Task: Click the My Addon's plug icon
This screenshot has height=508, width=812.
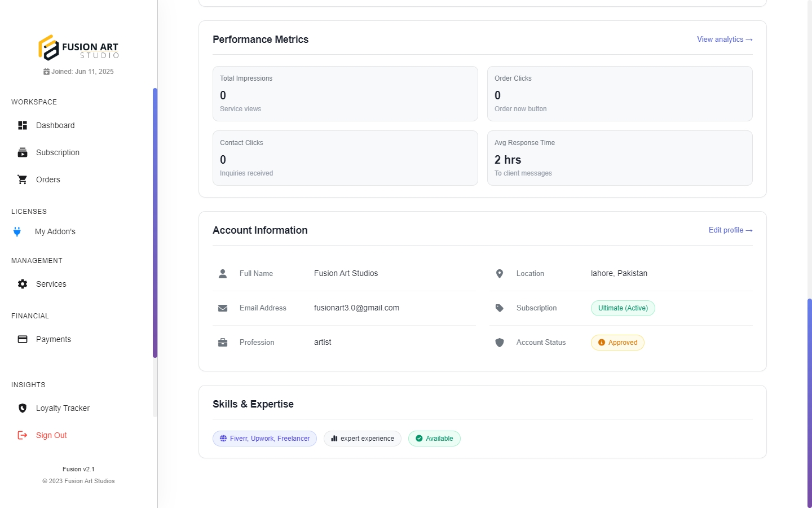Action: (17, 231)
